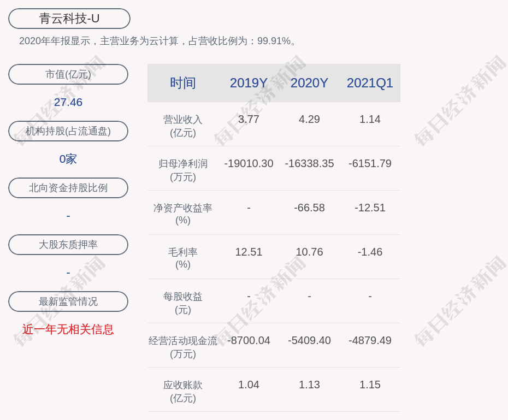Select the 2019Y column header
Screen dimensions: 508x420
(x=249, y=83)
